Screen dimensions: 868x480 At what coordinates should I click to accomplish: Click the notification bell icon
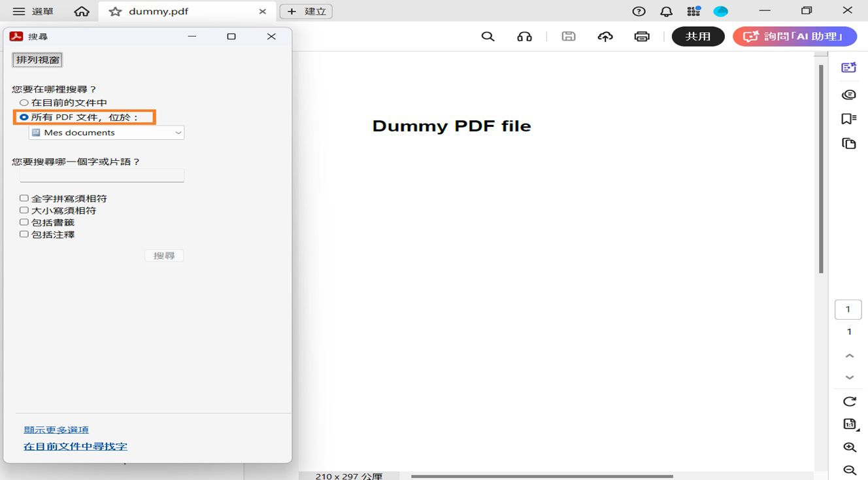click(666, 12)
